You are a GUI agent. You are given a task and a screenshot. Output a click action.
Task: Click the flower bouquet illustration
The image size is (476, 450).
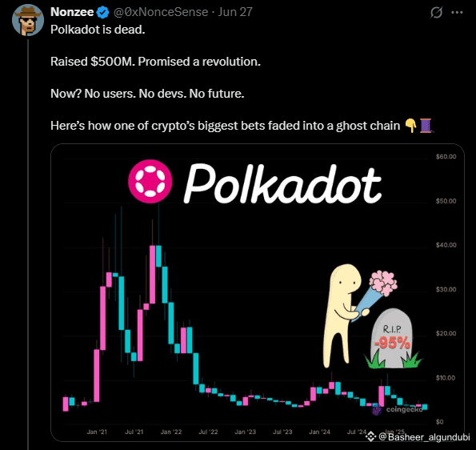377,295
